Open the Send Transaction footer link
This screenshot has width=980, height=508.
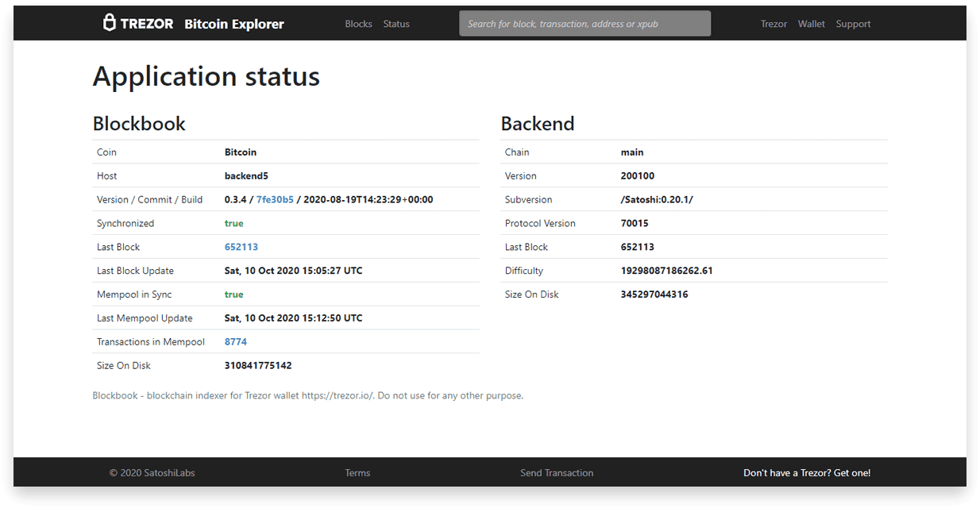(557, 473)
